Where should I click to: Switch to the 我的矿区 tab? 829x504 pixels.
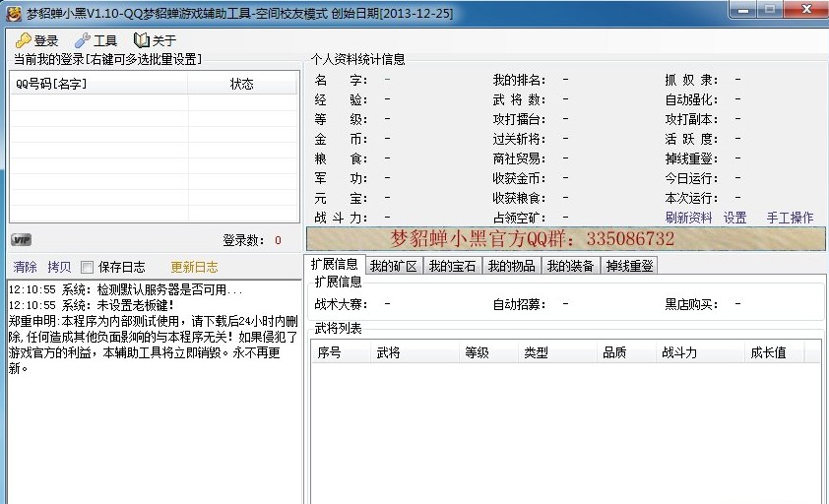[x=394, y=266]
